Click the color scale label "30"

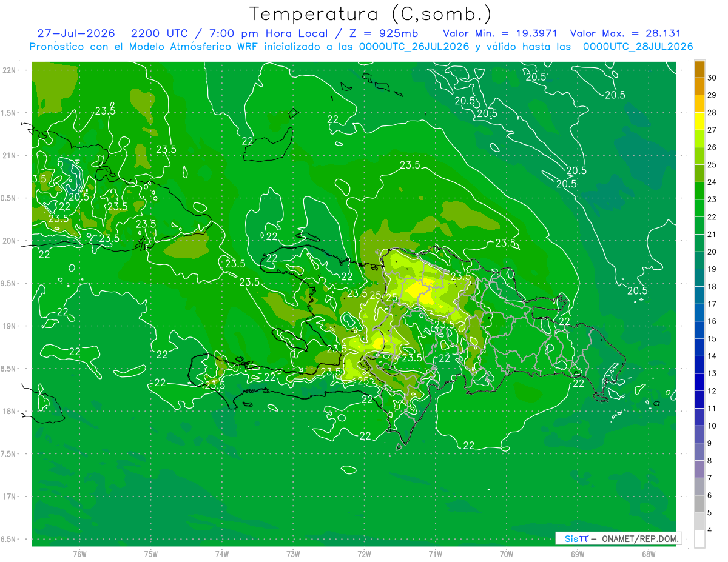[712, 78]
